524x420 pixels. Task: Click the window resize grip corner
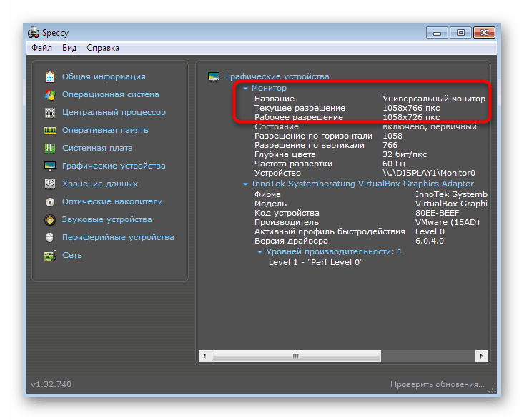[x=493, y=389]
